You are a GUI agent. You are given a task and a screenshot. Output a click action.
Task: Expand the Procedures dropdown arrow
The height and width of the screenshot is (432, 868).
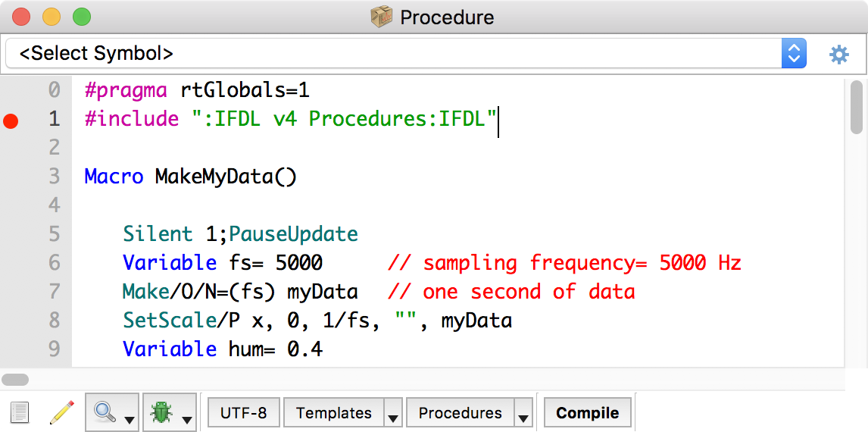point(523,414)
